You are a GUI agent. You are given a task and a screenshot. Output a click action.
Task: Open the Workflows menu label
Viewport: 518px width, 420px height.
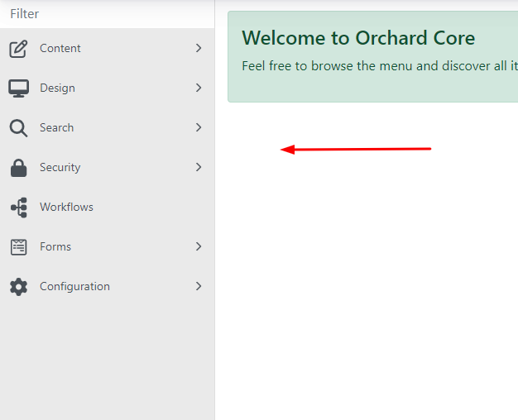point(66,208)
